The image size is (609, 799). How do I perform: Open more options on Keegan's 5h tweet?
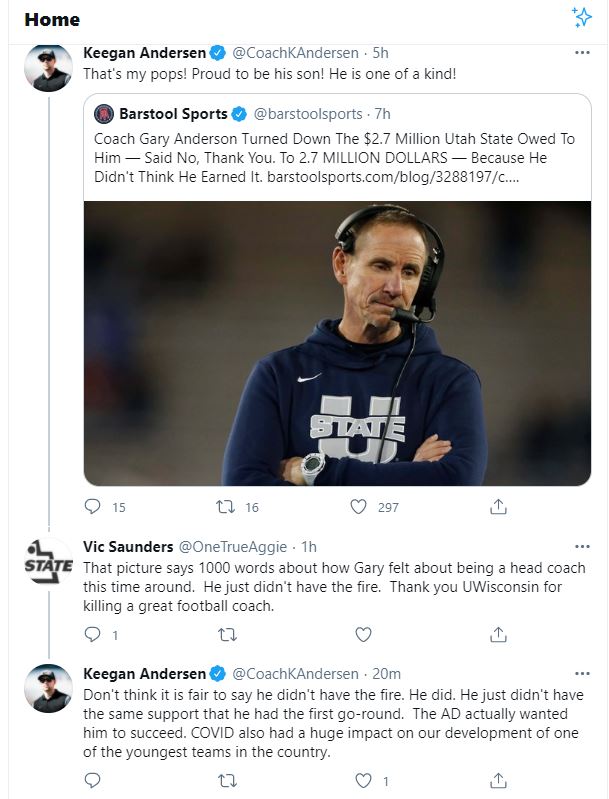click(x=582, y=52)
